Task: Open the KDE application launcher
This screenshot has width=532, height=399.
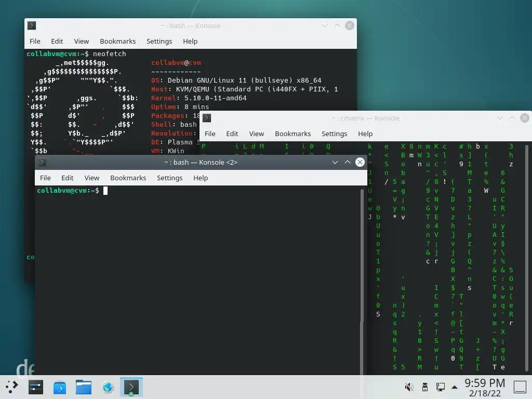Action: [x=11, y=387]
